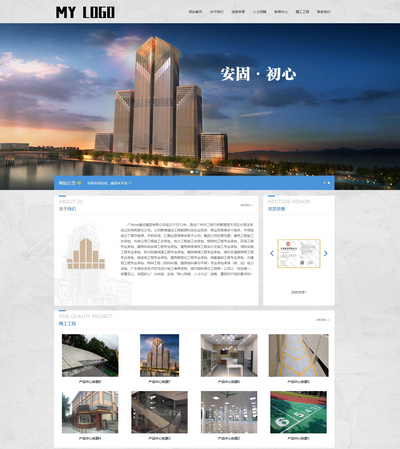Select the first banner slide indicator dot

pyautogui.click(x=192, y=172)
